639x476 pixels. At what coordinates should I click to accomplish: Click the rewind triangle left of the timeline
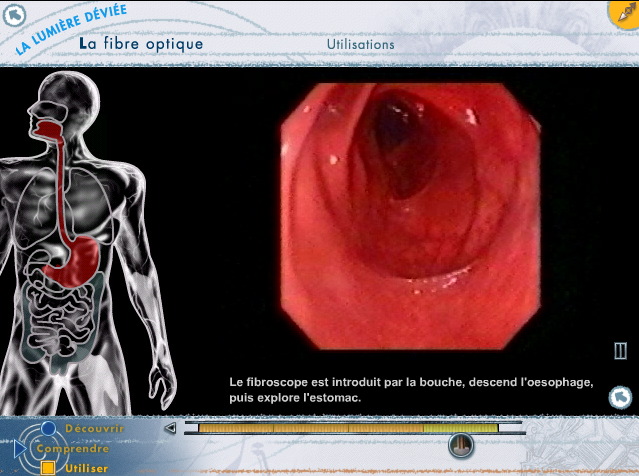169,429
